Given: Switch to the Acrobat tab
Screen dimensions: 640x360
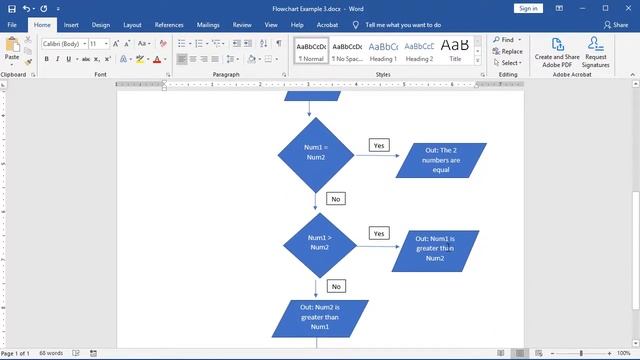Looking at the screenshot, I should pyautogui.click(x=327, y=25).
